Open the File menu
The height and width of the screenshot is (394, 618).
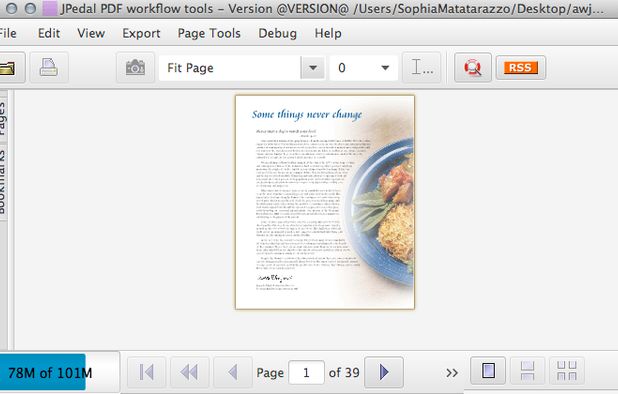8,33
